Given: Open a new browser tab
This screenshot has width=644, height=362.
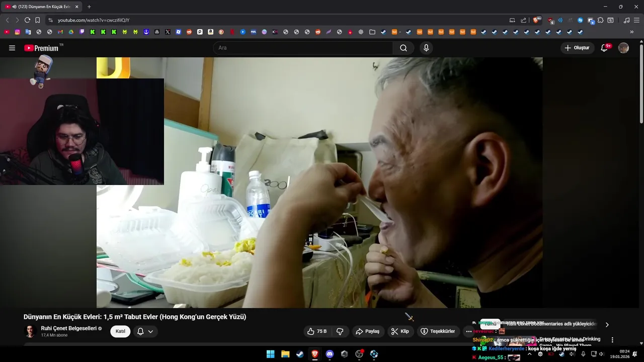Looking at the screenshot, I should [x=89, y=7].
